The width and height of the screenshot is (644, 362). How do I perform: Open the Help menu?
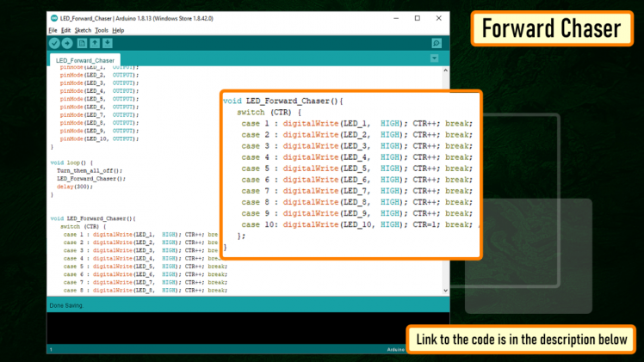coord(118,30)
